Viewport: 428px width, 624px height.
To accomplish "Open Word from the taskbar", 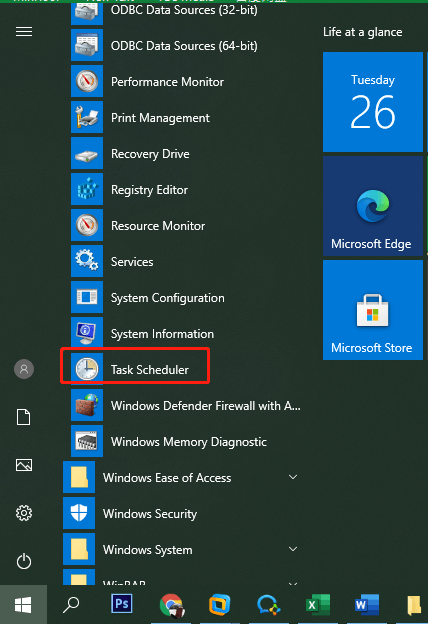I will [367, 605].
